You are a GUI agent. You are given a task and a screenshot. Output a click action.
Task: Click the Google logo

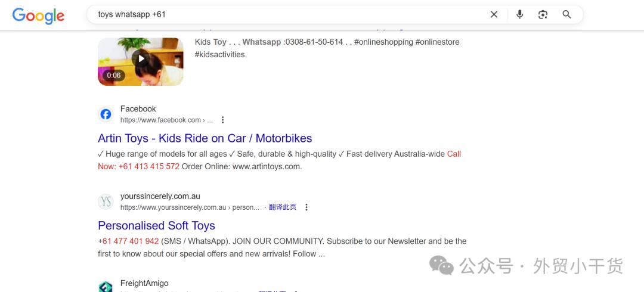(38, 15)
